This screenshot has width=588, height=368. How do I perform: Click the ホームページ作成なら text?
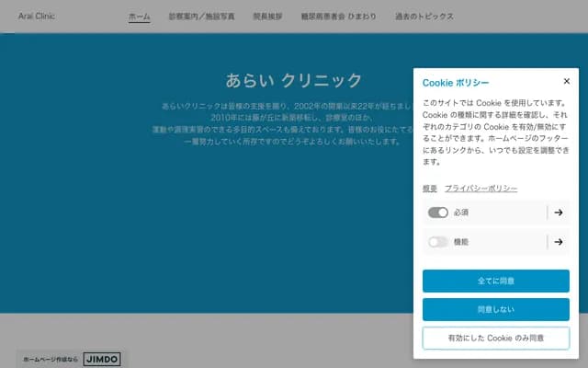point(51,358)
